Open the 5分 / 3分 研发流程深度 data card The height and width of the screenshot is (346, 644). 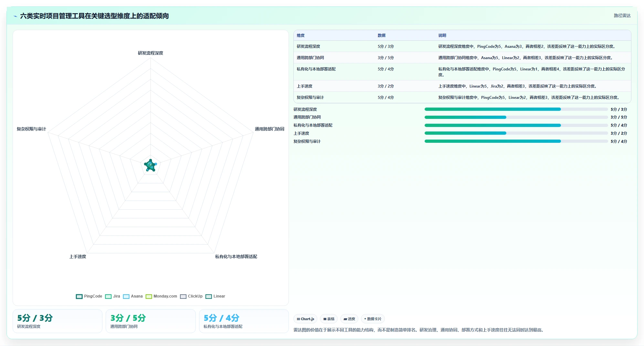[58, 321]
